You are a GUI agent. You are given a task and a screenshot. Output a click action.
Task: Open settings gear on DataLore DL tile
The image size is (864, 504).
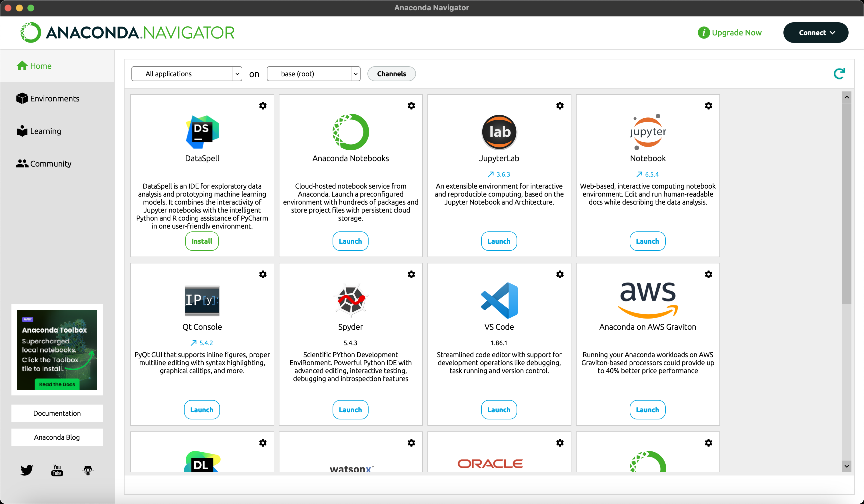coord(263,443)
